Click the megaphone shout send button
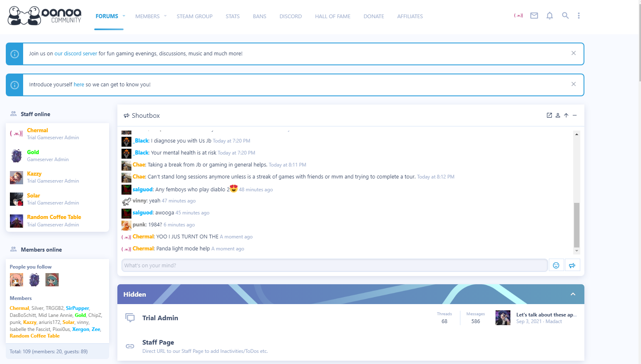 (572, 265)
